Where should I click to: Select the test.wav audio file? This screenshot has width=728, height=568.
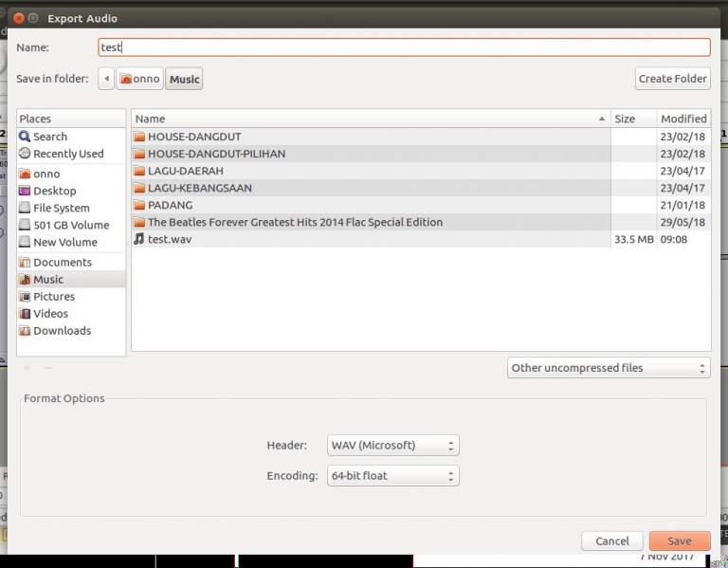(171, 239)
